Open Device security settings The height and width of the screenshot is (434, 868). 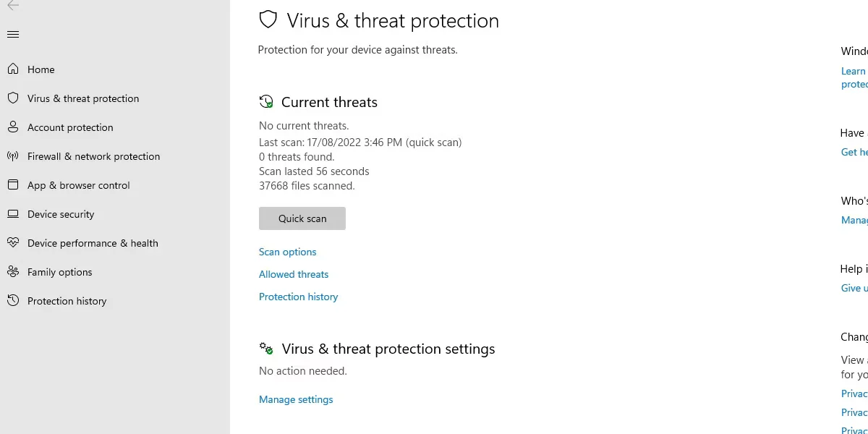tap(61, 214)
